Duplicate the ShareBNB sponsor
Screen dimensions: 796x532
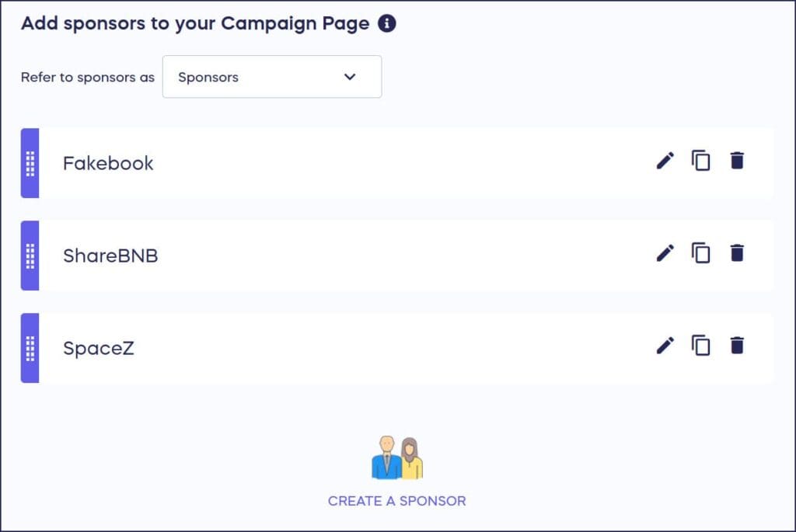(x=700, y=252)
